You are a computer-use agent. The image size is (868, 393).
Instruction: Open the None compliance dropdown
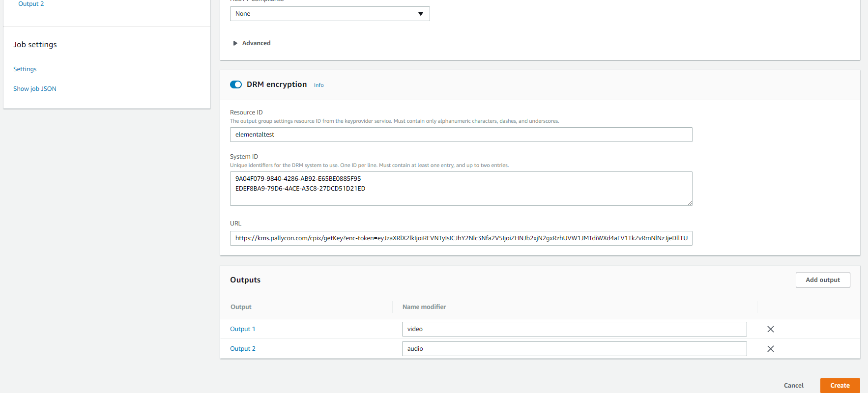pos(329,14)
